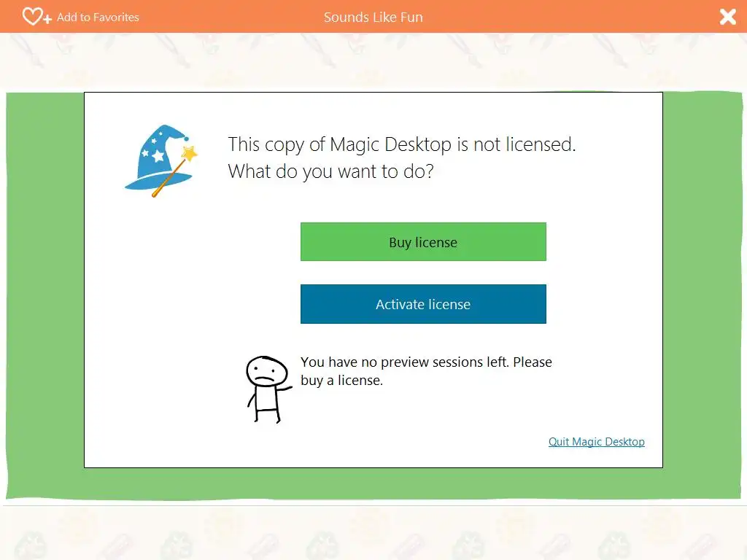Close the Sounds Like Fun window

727,17
